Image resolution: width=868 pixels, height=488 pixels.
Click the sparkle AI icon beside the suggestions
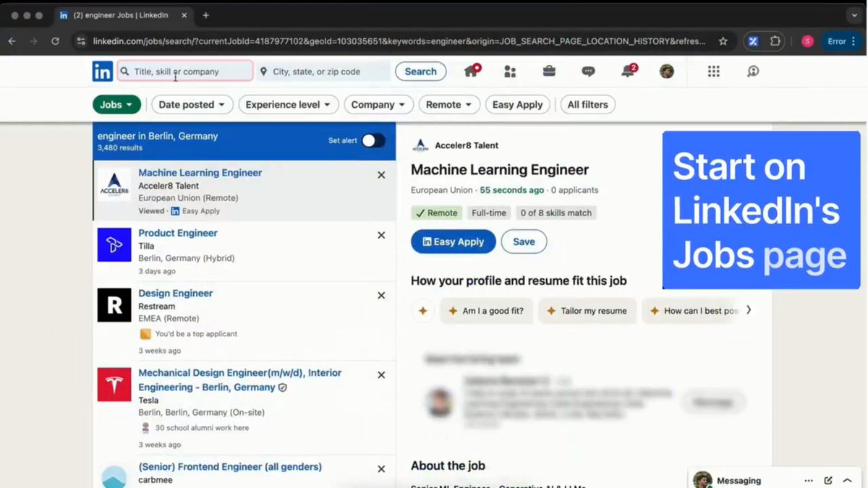point(423,311)
